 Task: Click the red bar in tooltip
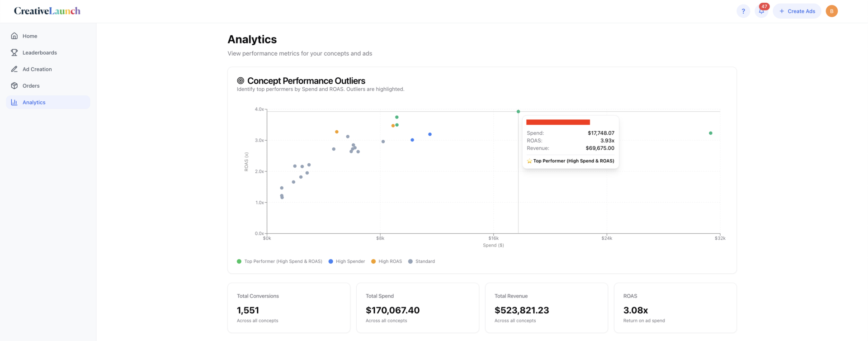[558, 122]
